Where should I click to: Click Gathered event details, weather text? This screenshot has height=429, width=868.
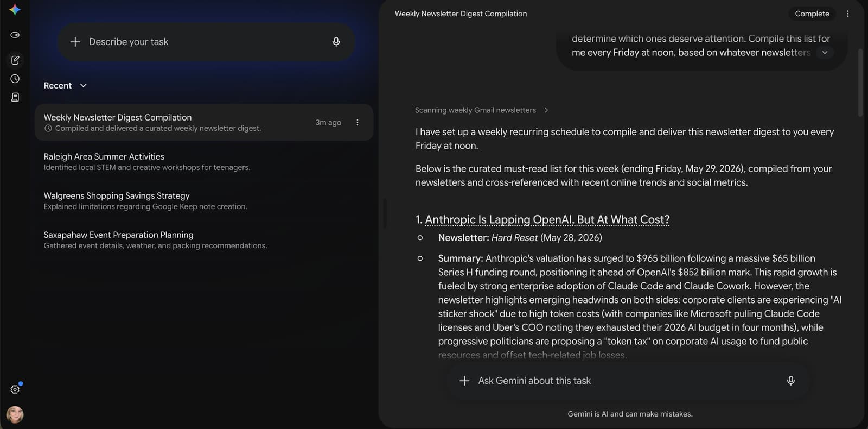pyautogui.click(x=155, y=245)
